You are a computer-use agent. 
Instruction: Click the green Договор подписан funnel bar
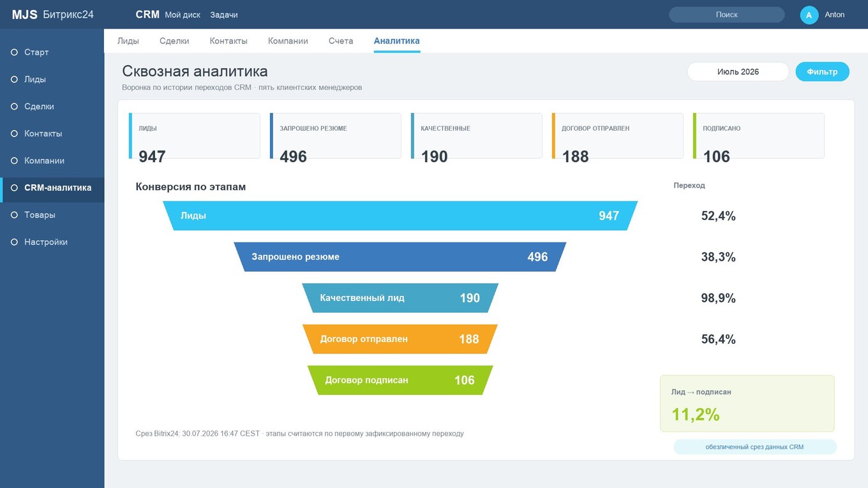[400, 380]
